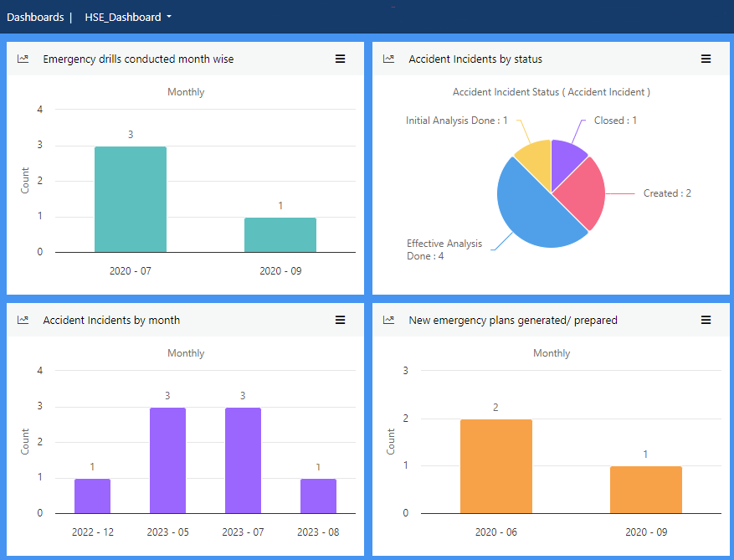Open hamburger menu on Accident Incidents by month
734x560 pixels.
point(340,320)
